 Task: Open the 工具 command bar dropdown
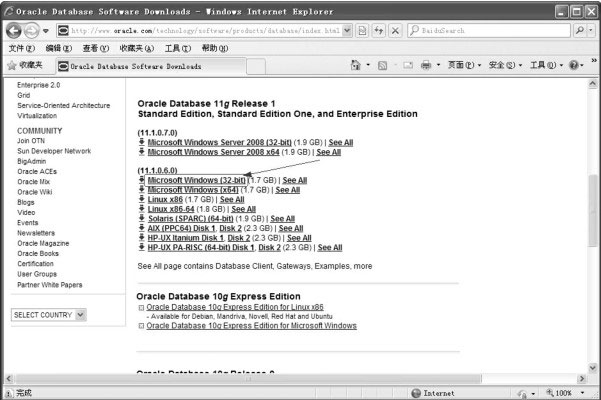546,65
